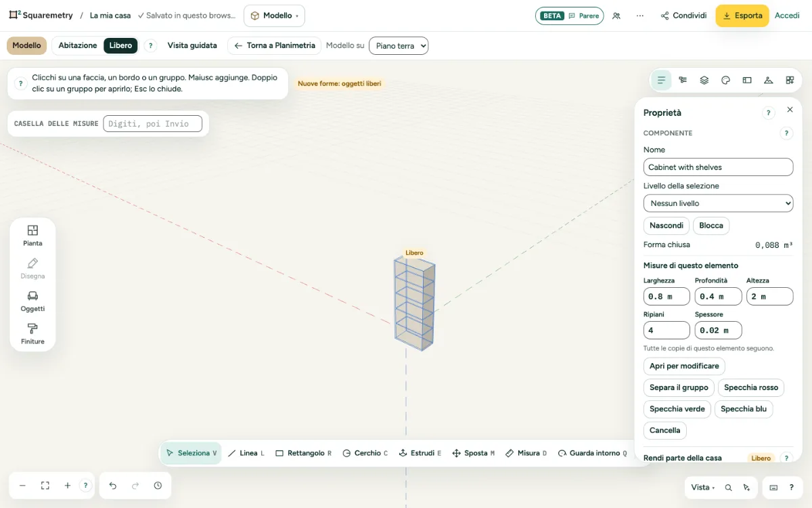Switch mode toggle to Libero
The height and width of the screenshot is (508, 812).
pos(120,45)
